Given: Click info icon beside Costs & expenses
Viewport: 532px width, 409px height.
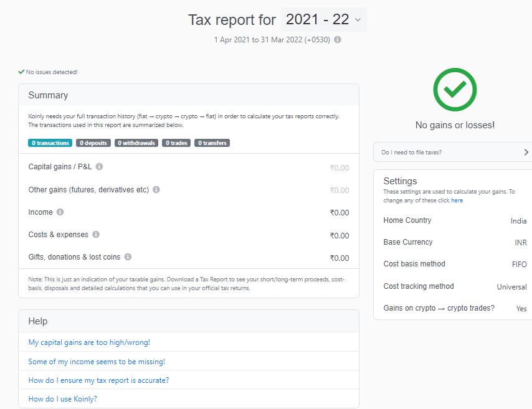Looking at the screenshot, I should (x=96, y=234).
